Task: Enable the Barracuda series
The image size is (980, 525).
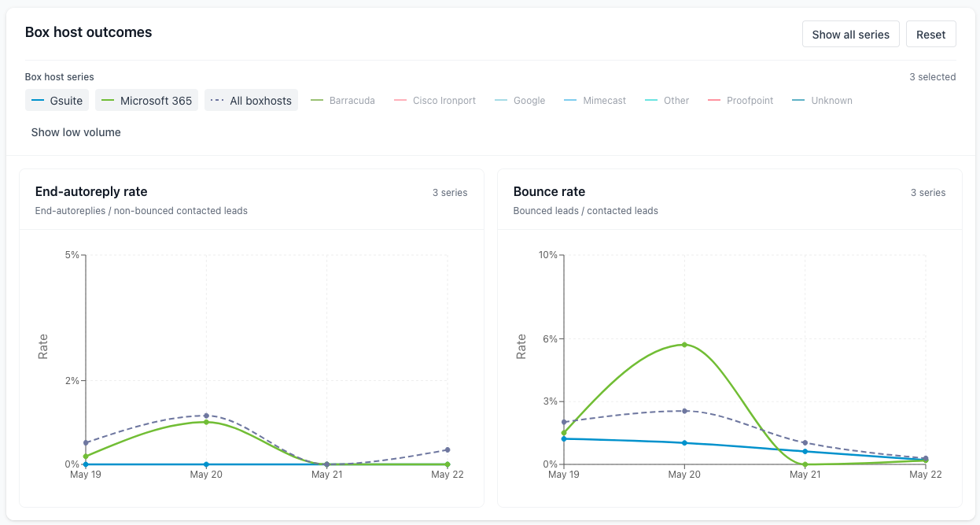Action: pos(343,101)
